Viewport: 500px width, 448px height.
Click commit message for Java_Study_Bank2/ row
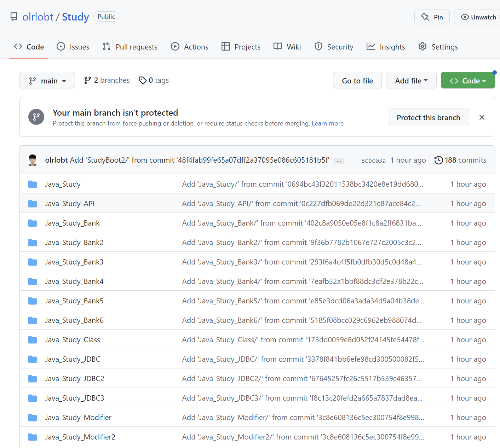[x=302, y=243]
